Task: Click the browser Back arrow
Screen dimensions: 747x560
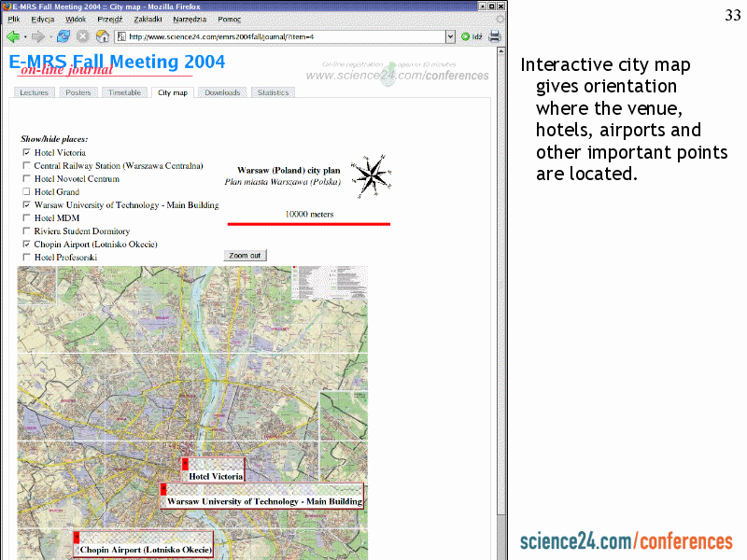Action: coord(13,36)
